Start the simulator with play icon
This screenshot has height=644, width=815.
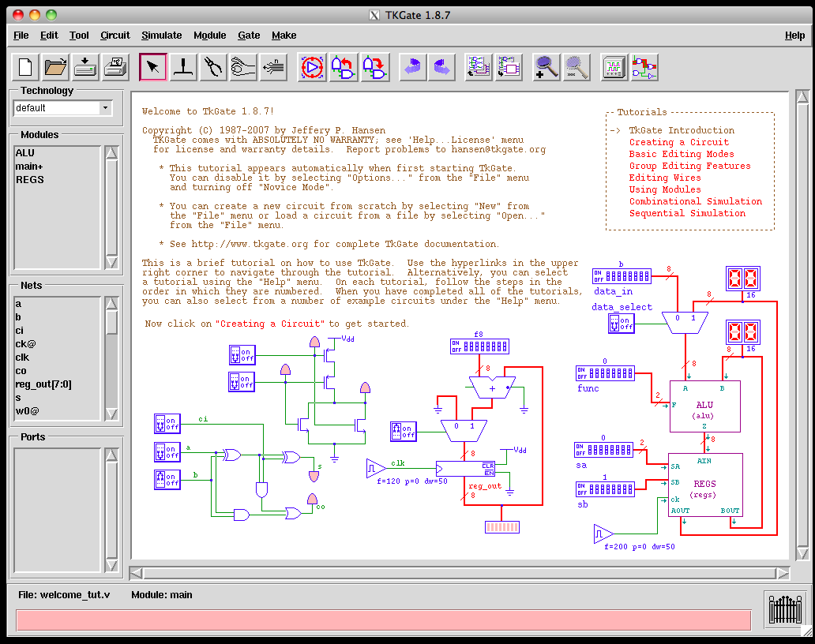tap(312, 68)
